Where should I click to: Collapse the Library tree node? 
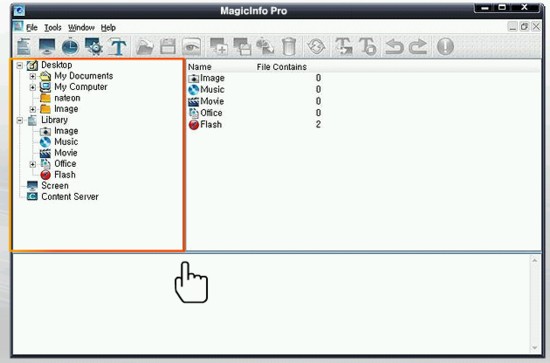coord(20,120)
